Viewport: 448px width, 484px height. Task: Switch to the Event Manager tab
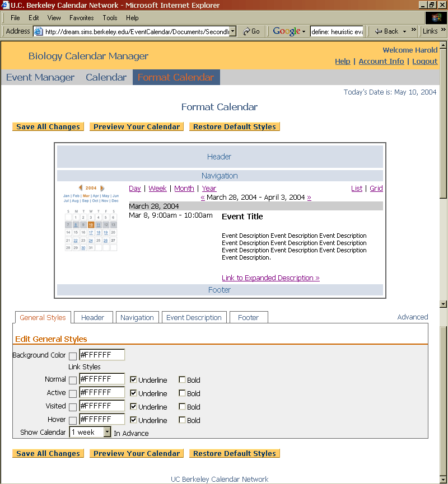tap(40, 77)
